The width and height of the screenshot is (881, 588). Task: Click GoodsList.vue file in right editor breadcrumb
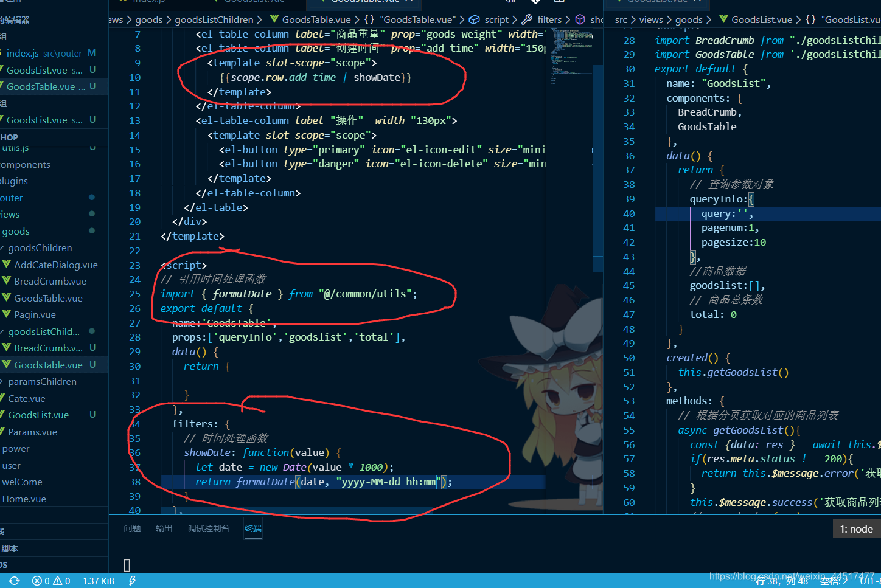click(762, 19)
